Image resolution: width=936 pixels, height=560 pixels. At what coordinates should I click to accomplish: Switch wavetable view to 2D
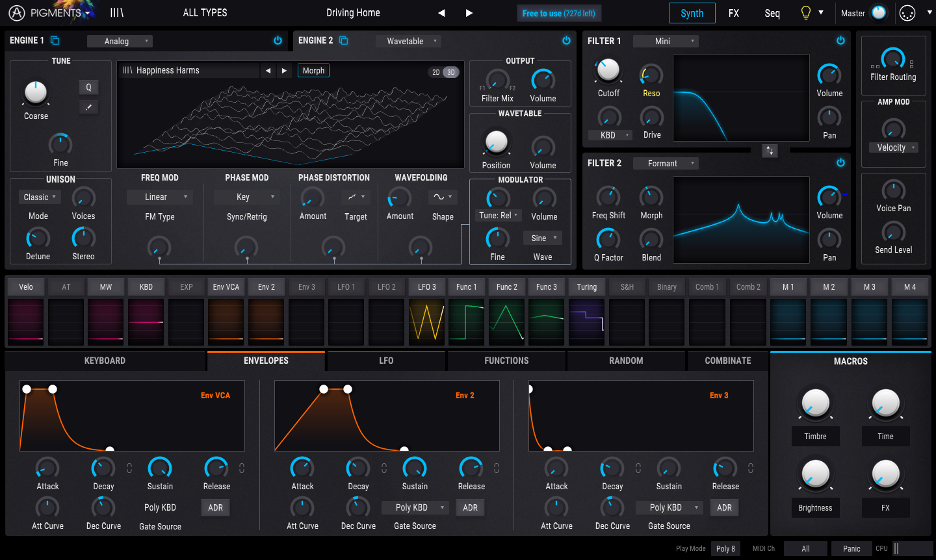(x=436, y=72)
